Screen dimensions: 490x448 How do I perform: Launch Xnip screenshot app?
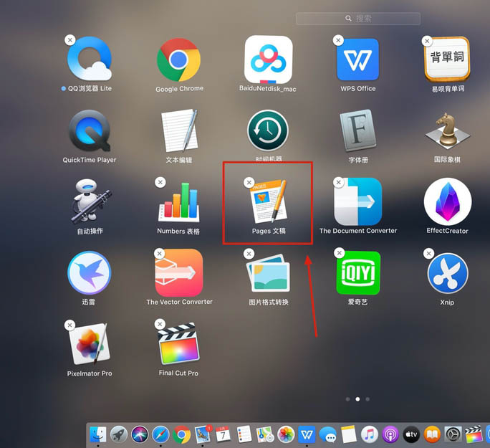pyautogui.click(x=448, y=273)
